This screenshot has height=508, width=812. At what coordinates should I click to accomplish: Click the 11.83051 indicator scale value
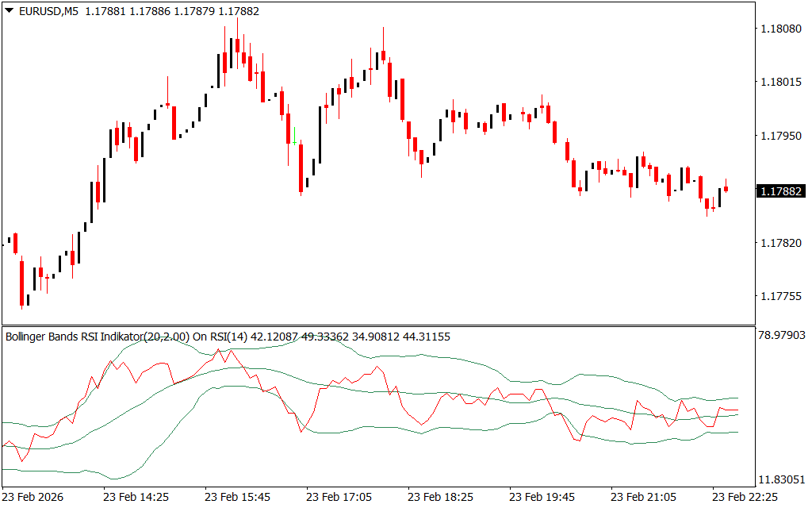pos(783,479)
